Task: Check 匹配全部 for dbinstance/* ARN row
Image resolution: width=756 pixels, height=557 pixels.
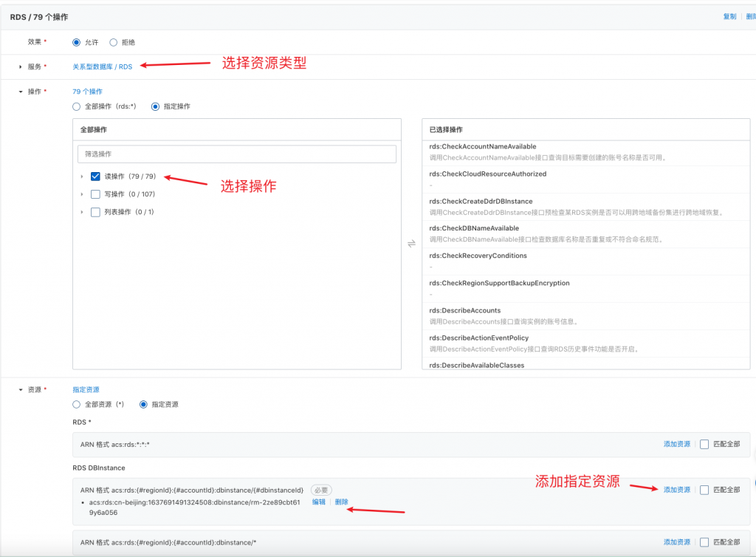Action: [704, 542]
